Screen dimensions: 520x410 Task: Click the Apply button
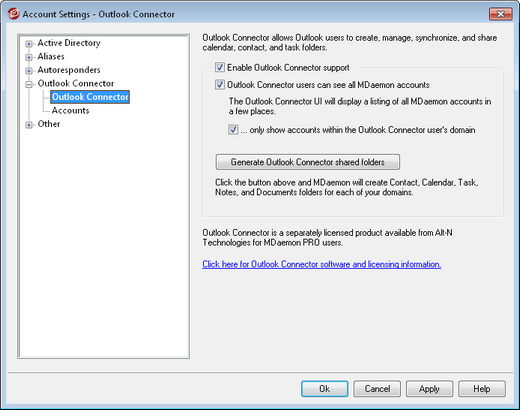coord(429,389)
